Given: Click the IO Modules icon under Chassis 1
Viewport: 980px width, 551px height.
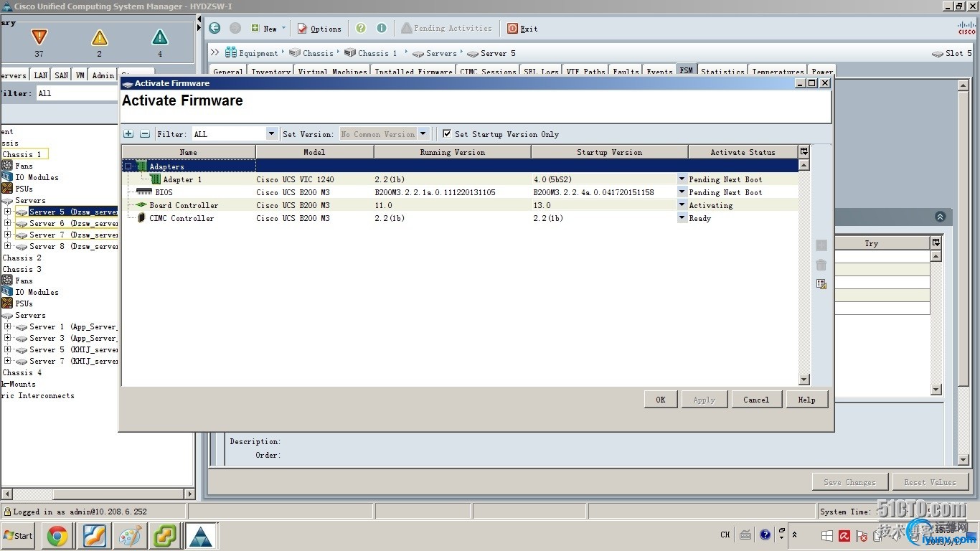Looking at the screenshot, I should click(7, 177).
